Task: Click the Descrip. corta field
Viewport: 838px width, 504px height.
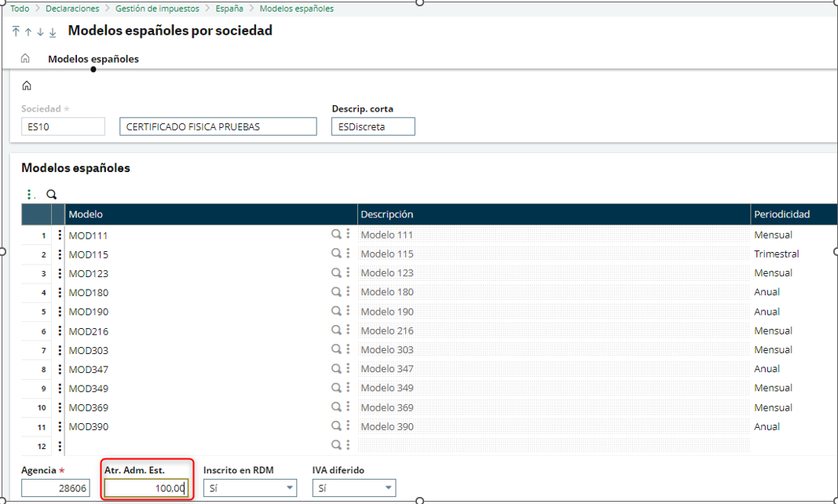Action: tap(373, 126)
